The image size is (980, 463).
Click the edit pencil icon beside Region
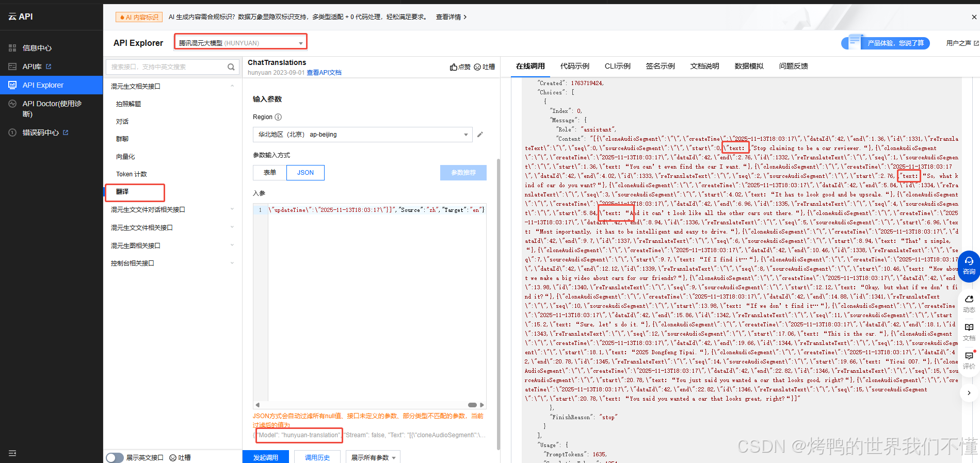click(480, 135)
